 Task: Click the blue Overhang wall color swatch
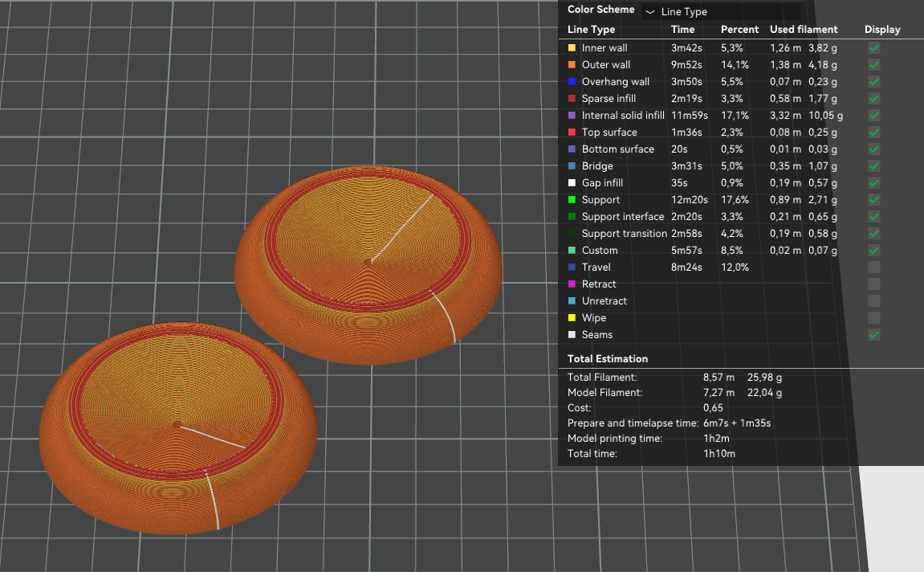pos(572,81)
